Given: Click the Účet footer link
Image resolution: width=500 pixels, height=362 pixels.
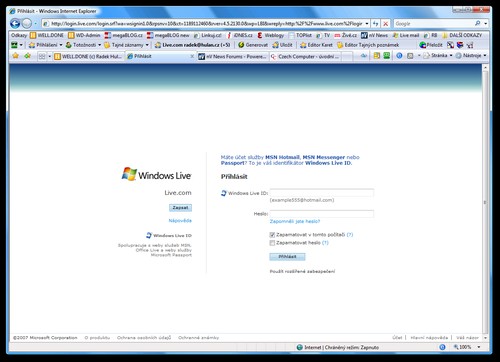Looking at the screenshot, I should 397,338.
